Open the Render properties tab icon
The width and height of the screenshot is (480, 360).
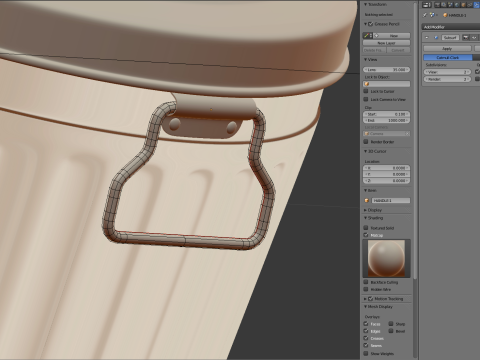coord(437,5)
